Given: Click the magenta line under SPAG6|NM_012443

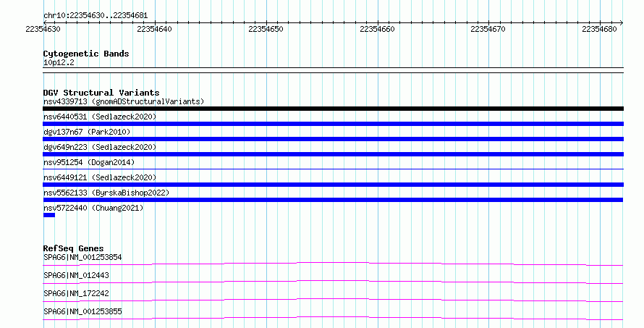Looking at the screenshot, I should point(333,282).
